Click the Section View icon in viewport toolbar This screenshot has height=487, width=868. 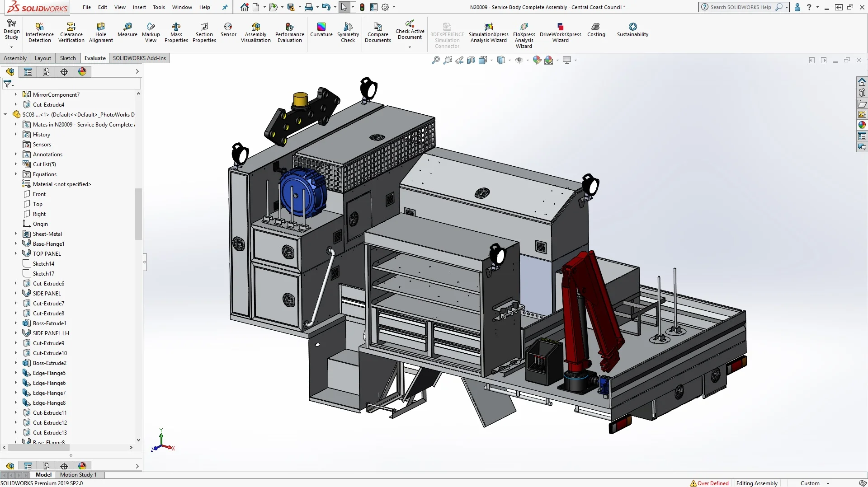pyautogui.click(x=471, y=60)
